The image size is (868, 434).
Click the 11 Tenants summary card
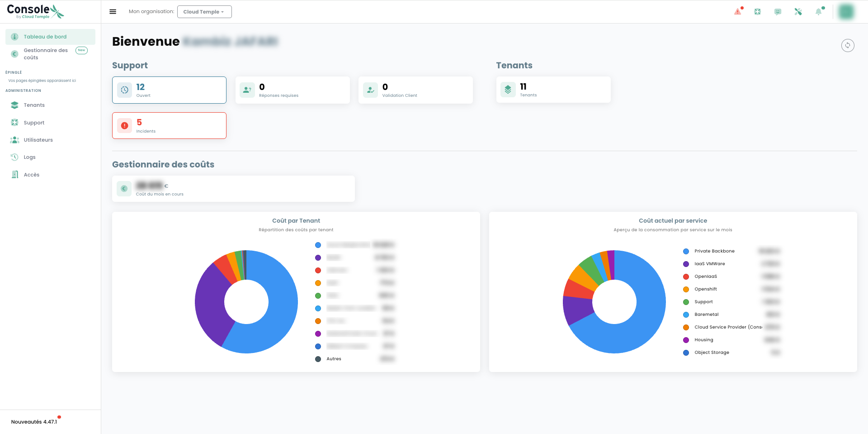click(553, 90)
